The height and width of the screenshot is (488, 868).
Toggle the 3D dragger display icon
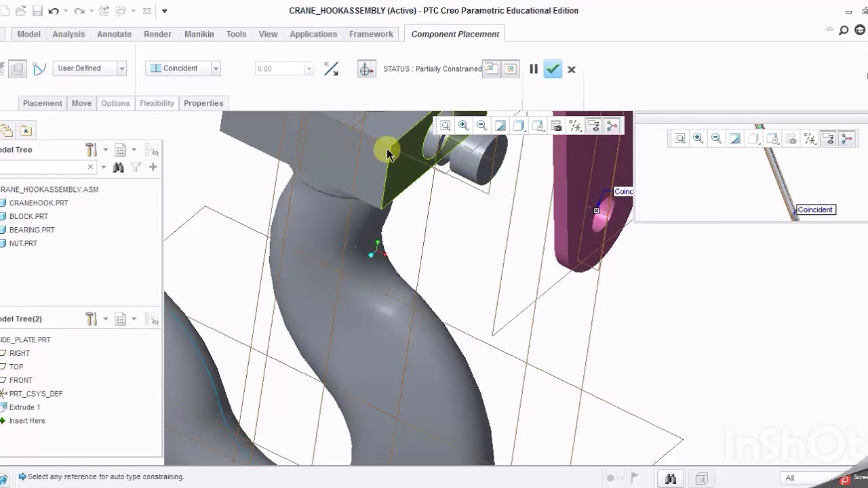(367, 69)
